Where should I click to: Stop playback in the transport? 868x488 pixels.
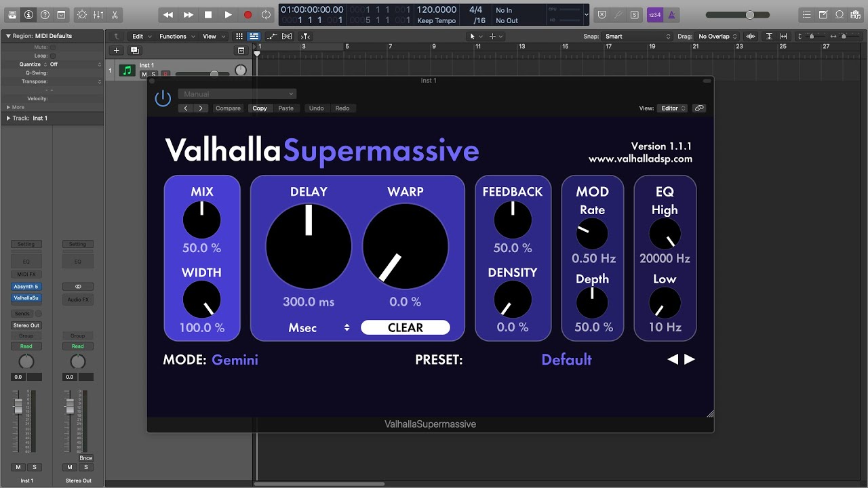coord(208,14)
